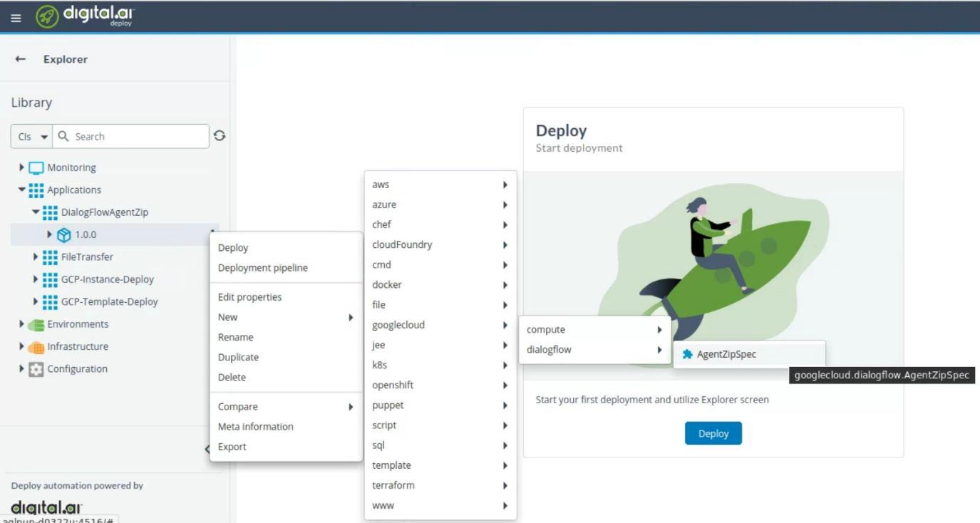This screenshot has height=523, width=980.
Task: Expand the 1.0.0 version node
Action: click(x=49, y=234)
